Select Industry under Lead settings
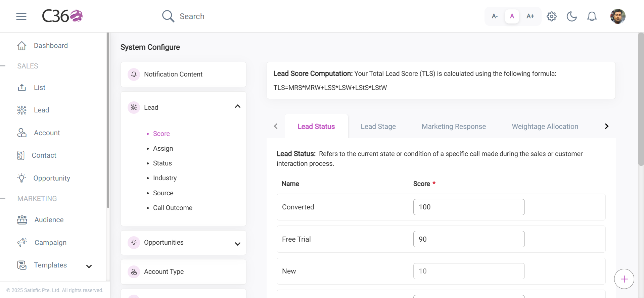The width and height of the screenshot is (644, 298). [165, 178]
